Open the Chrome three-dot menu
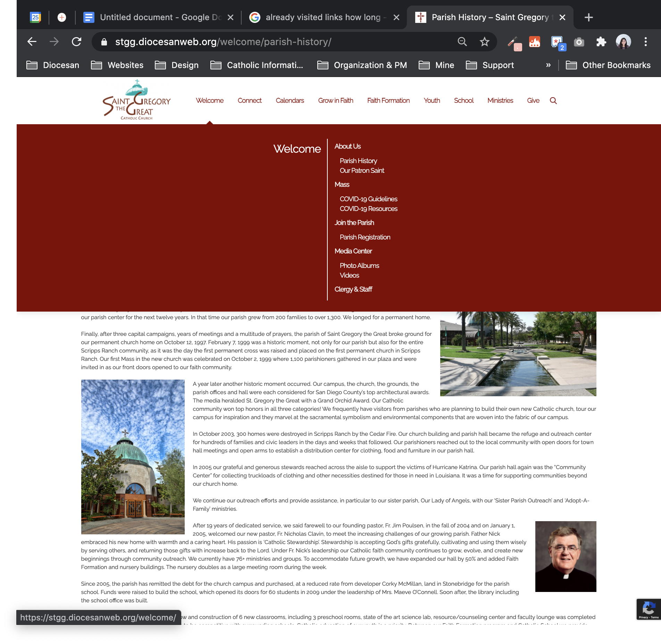Image resolution: width=661 pixels, height=644 pixels. (645, 42)
